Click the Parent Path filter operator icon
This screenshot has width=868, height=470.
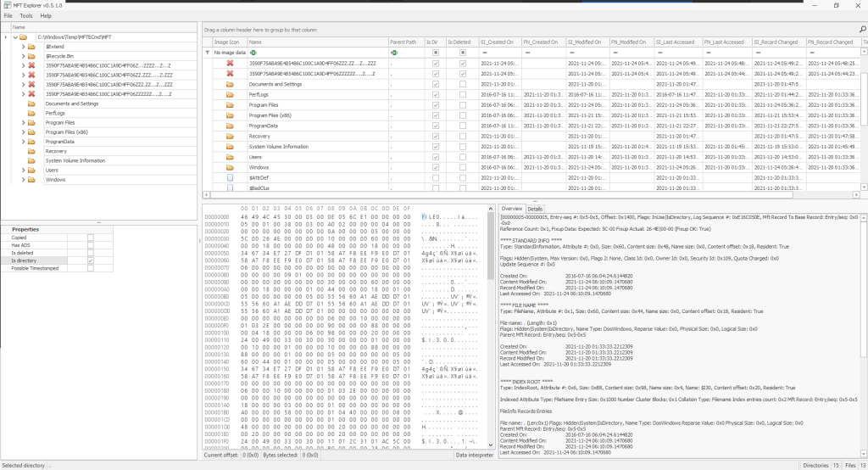[x=393, y=53]
